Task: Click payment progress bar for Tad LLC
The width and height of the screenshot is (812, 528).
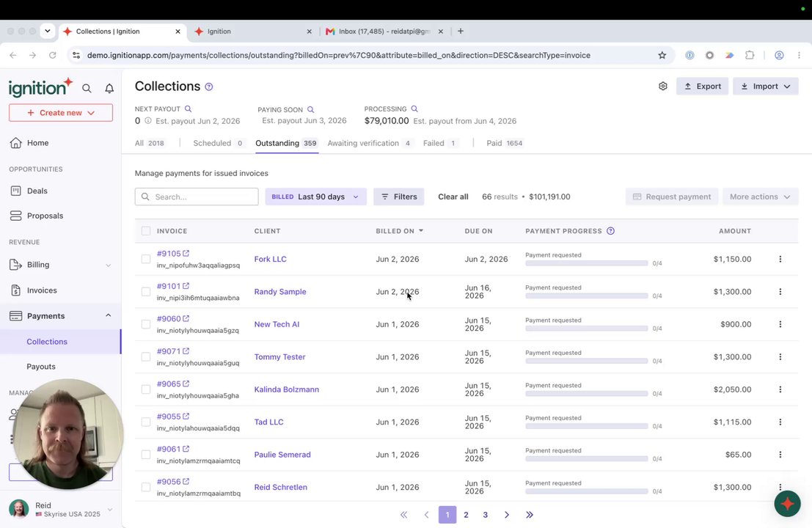Action: tap(586, 426)
